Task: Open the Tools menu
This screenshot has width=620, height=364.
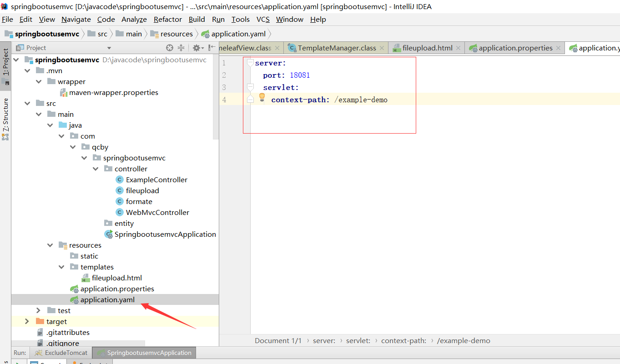Action: pos(240,19)
